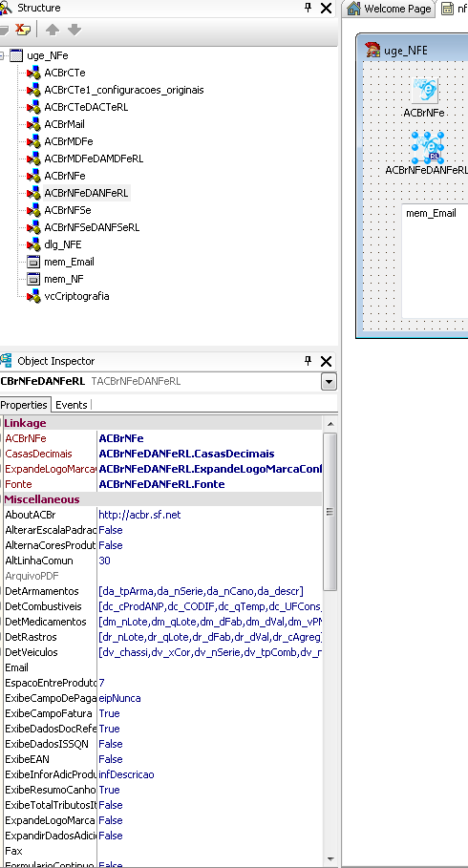468x868 pixels.
Task: Click the mem_Email memo on the form
Action: click(435, 260)
